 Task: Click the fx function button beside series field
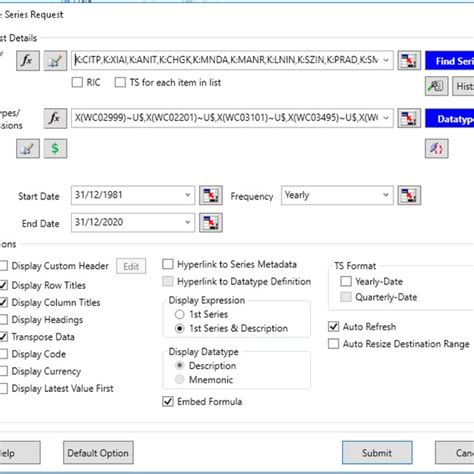point(28,60)
